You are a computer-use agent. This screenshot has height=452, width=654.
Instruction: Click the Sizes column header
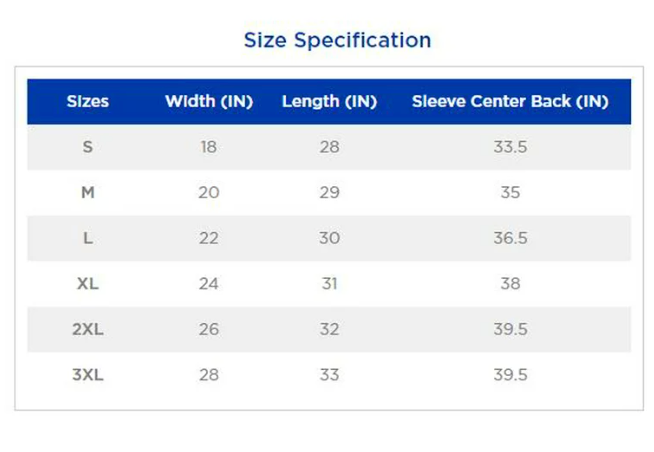coord(88,101)
